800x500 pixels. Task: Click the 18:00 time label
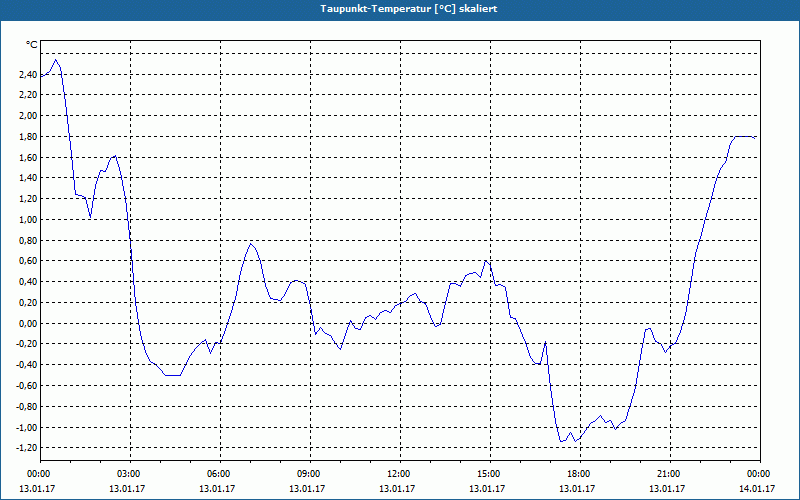point(580,474)
